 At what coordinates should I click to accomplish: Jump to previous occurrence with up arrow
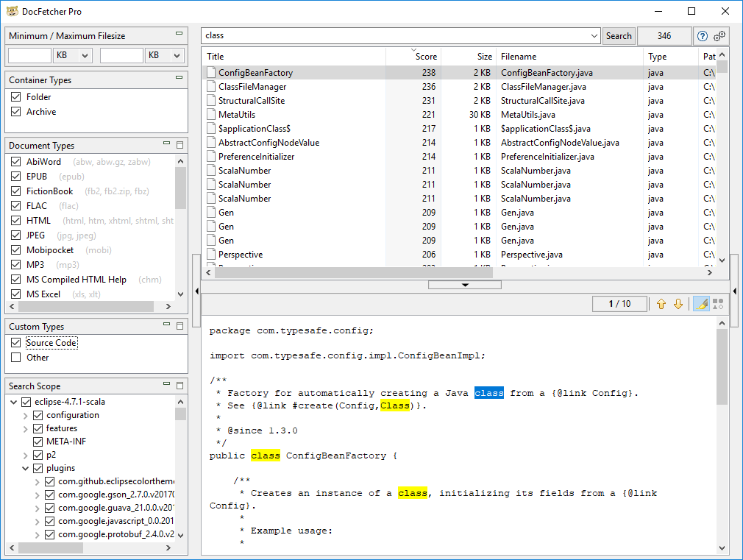point(661,304)
